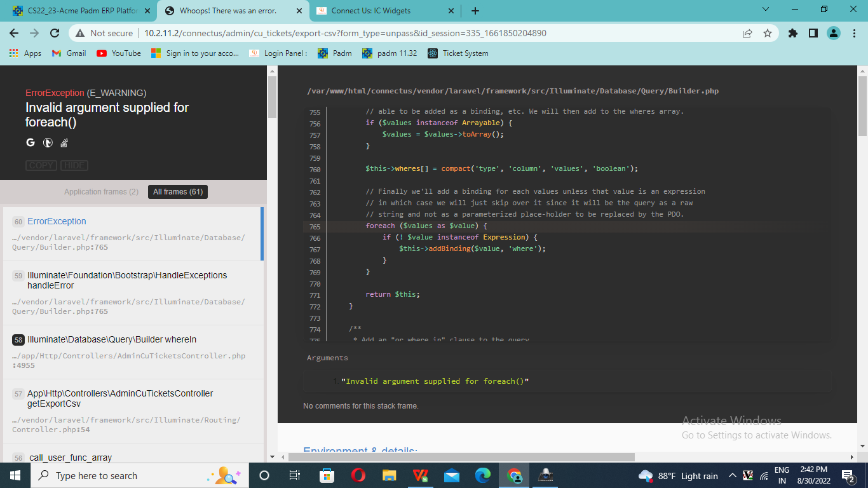This screenshot has height=488, width=868.
Task: Click the code panel horizontal scrollbar thumb
Action: 461,457
